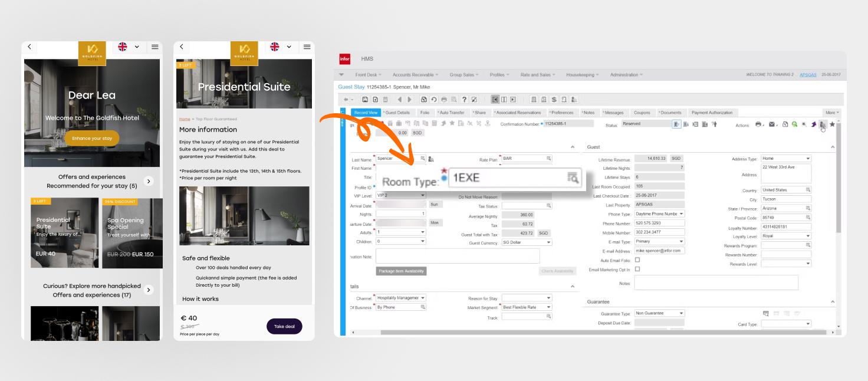Open the Guest Currency dropdown
Viewport: 868px width, 381px height.
(548, 242)
